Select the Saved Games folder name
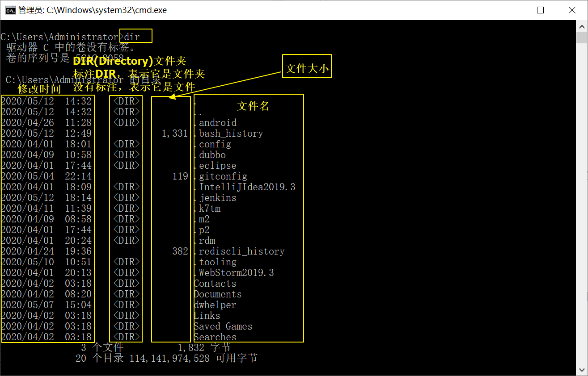The image size is (588, 376). pyautogui.click(x=223, y=326)
